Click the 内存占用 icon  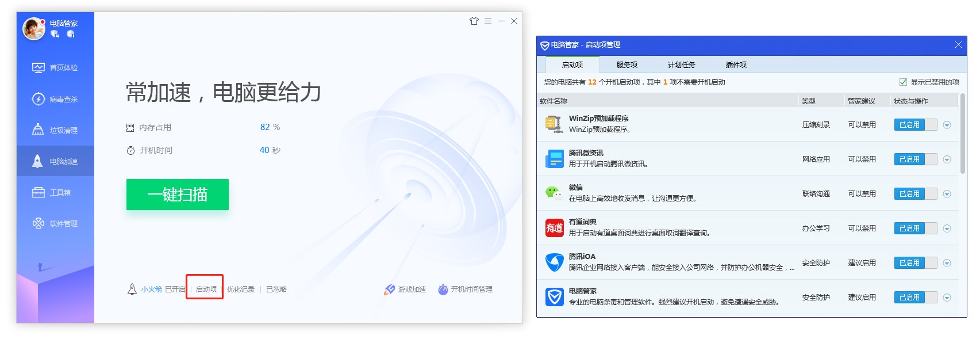(130, 127)
